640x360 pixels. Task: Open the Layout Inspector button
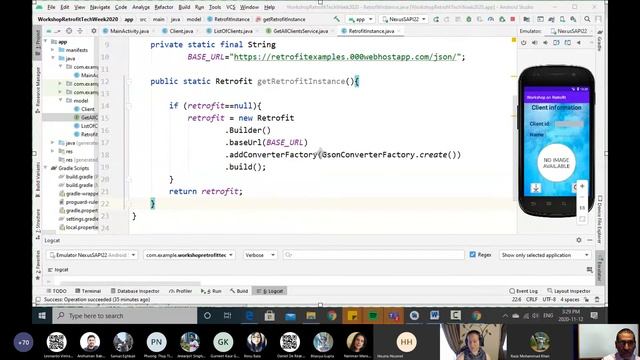pos(569,291)
